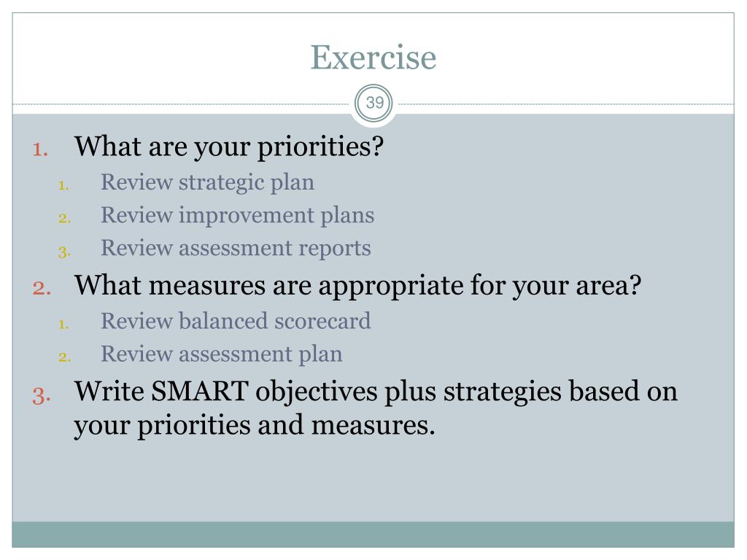Click yellow sub-number 2 beside assessment plan
Screen dimensions: 747x560
64,357
